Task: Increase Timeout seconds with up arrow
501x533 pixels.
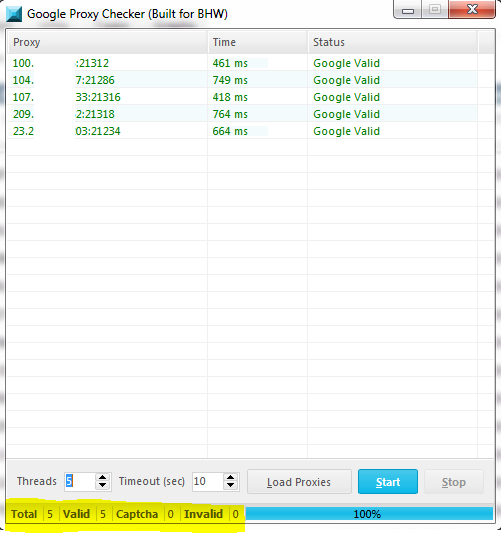Action: coord(230,477)
